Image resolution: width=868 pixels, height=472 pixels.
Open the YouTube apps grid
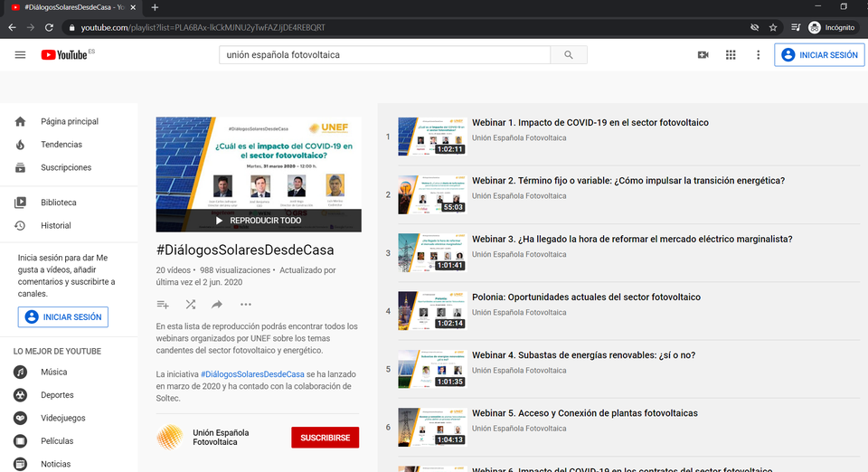731,55
